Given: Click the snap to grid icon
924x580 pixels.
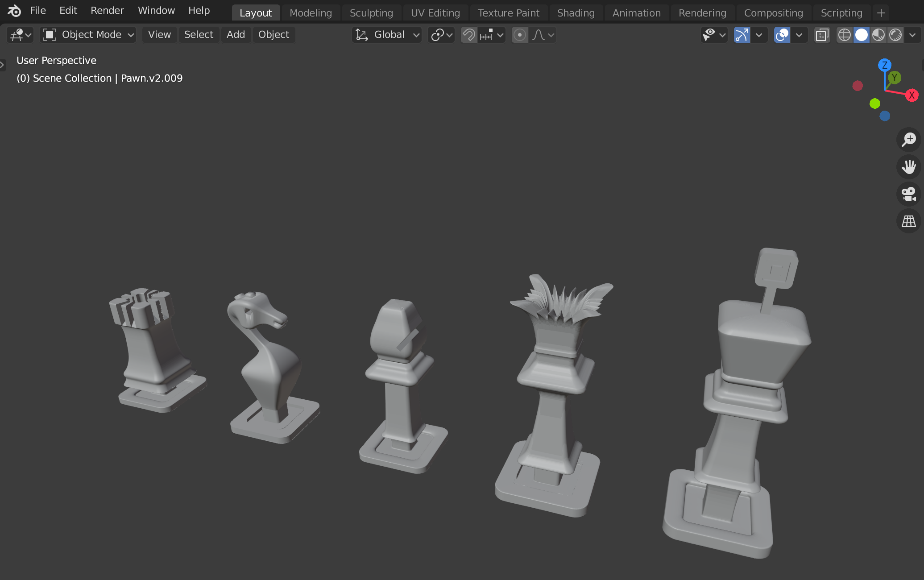Looking at the screenshot, I should pos(487,34).
